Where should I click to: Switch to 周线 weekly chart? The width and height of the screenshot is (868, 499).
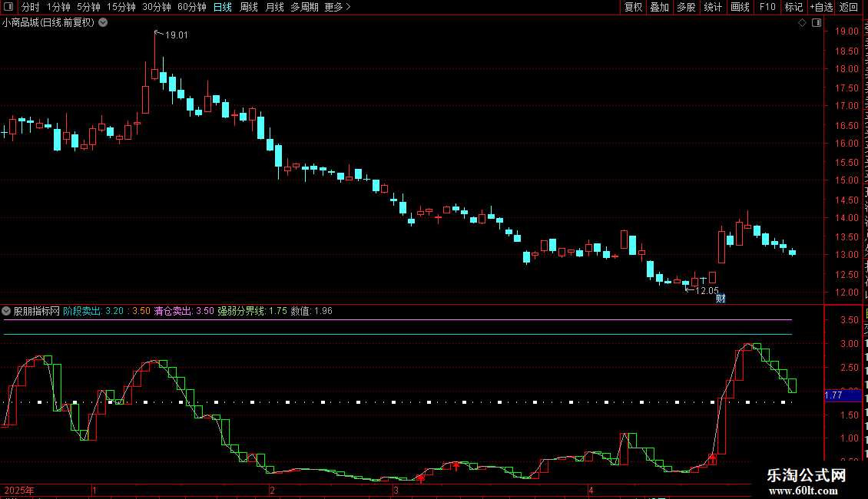coord(249,7)
